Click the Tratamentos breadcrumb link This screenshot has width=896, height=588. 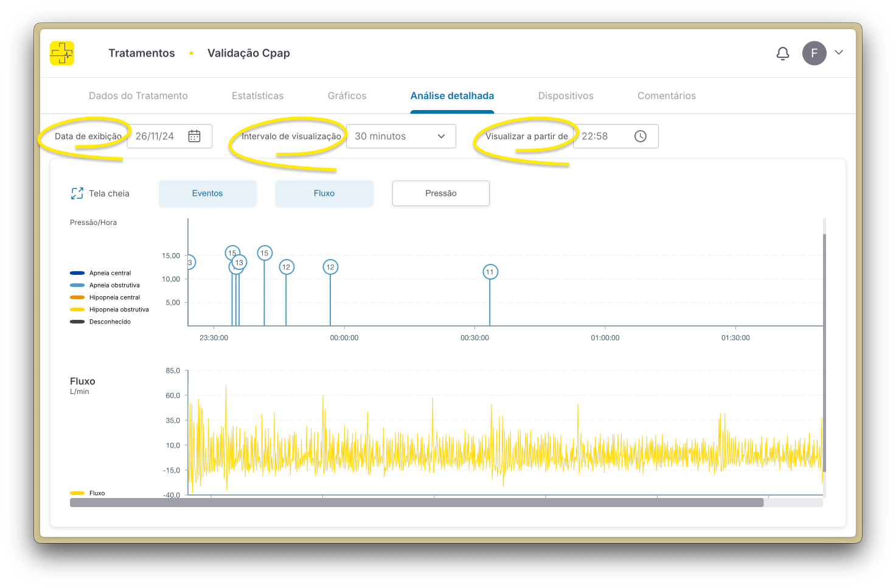click(x=142, y=54)
